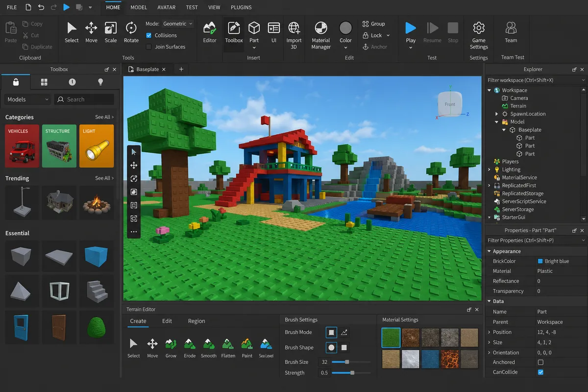
Task: Open the Toolbox recent clock tab
Action: (73, 82)
